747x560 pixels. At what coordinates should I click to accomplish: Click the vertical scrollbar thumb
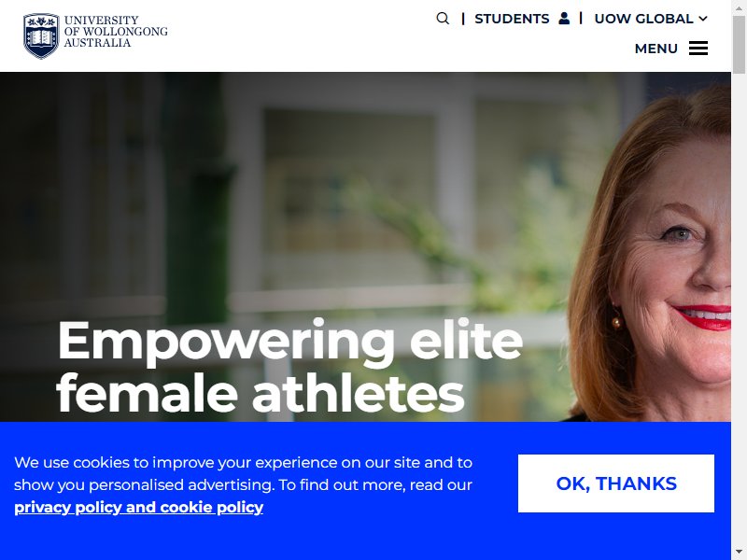click(x=739, y=45)
